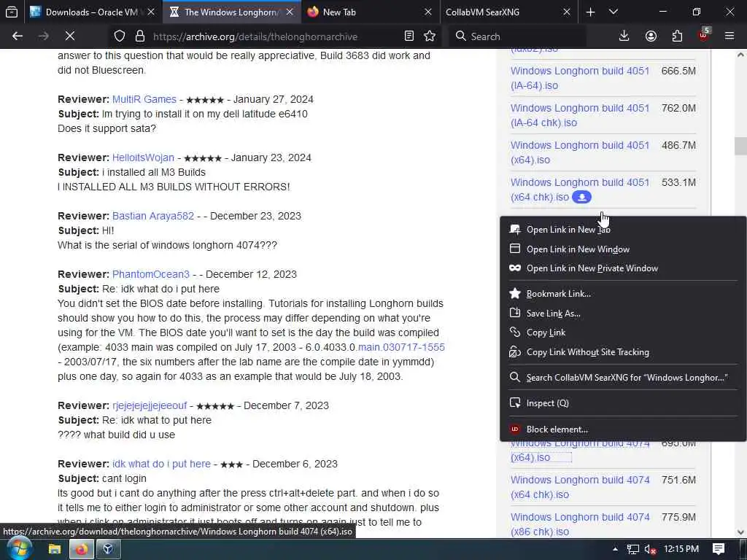The image size is (747, 560).
Task: Click the scrollbar down arrow
Action: coord(740,532)
